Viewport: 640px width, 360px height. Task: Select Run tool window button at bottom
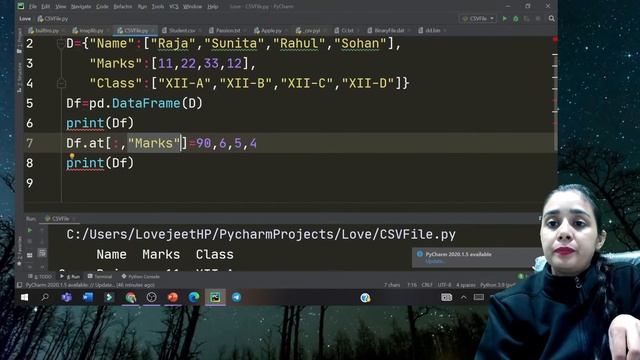[x=70, y=277]
